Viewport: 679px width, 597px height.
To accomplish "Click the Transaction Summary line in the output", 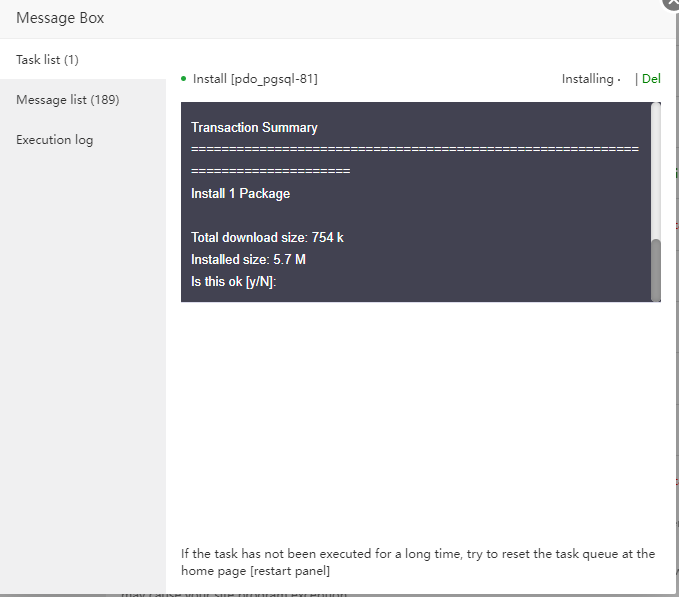I will click(x=254, y=128).
